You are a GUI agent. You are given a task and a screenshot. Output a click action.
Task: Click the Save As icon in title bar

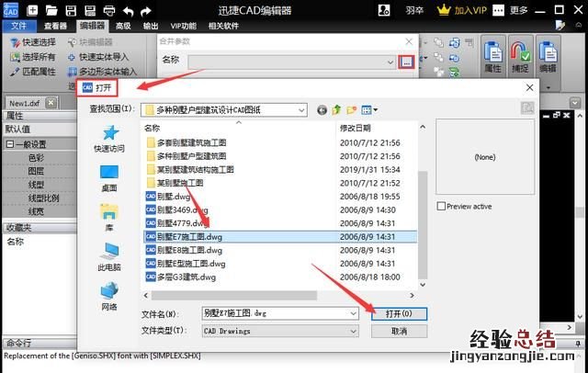pos(90,10)
